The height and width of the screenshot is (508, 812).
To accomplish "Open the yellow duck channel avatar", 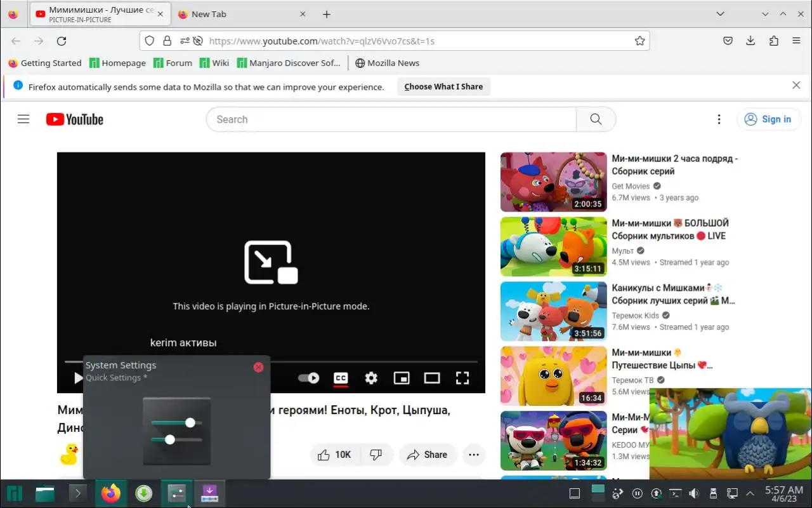I will [69, 454].
